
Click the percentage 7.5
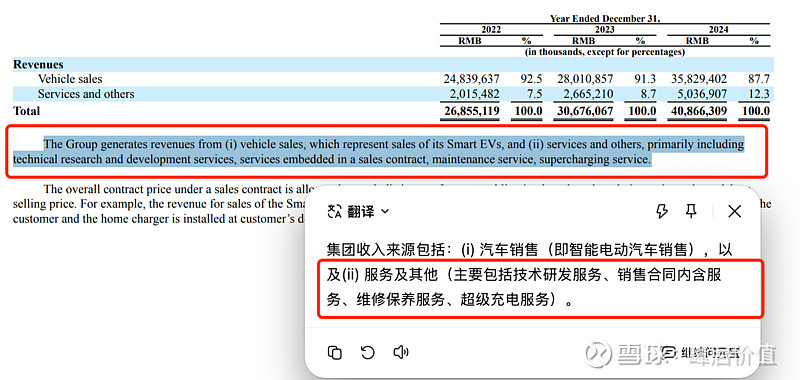(535, 94)
